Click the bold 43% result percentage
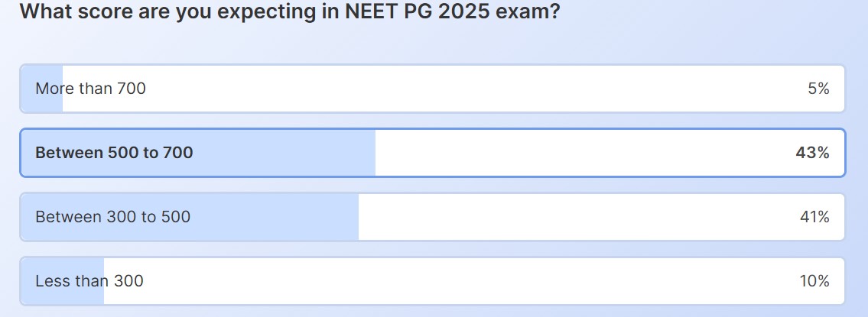This screenshot has width=868, height=317. [812, 153]
